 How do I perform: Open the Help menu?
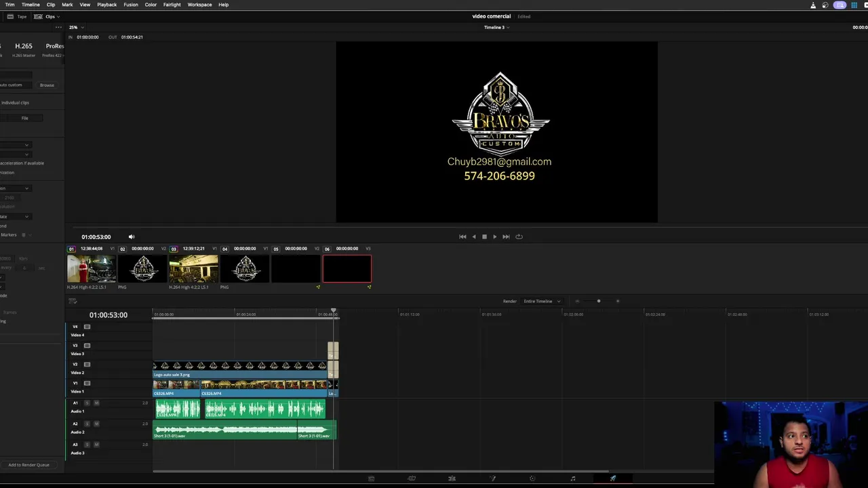223,5
